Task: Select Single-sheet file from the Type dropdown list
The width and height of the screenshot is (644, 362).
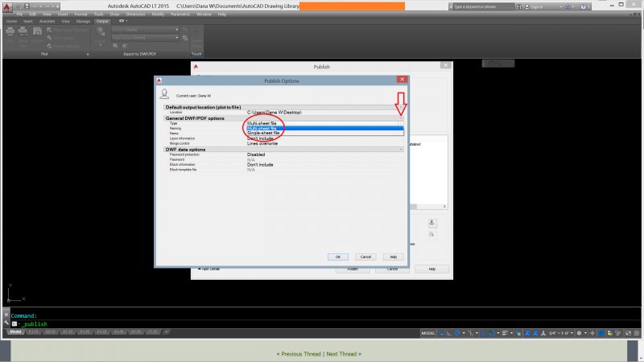Action: [x=324, y=133]
